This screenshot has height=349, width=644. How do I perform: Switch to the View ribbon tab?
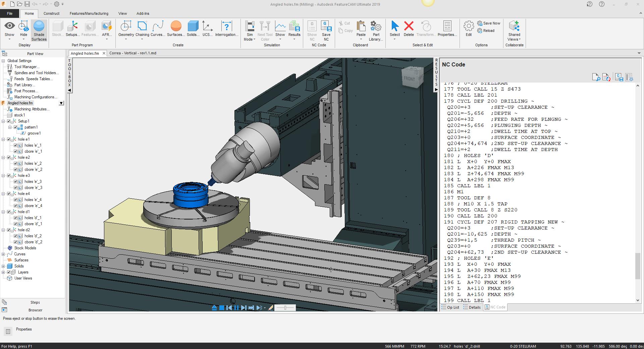click(x=122, y=13)
